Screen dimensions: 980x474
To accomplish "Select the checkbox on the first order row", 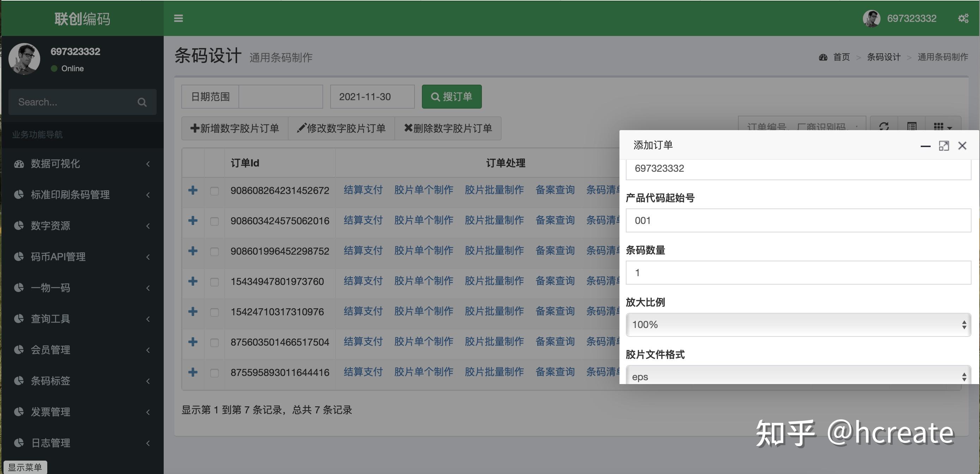I will (214, 191).
